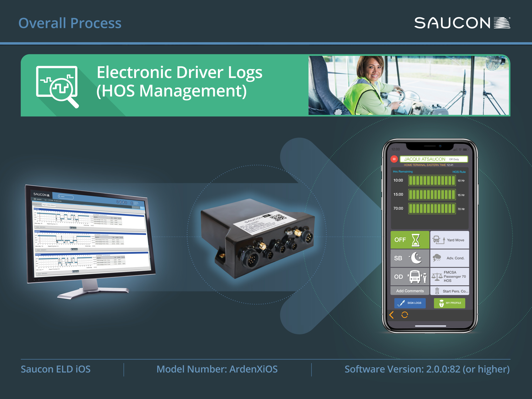Click Copy events for 09/07/2019
The height and width of the screenshot is (399, 532).
(x=73, y=228)
